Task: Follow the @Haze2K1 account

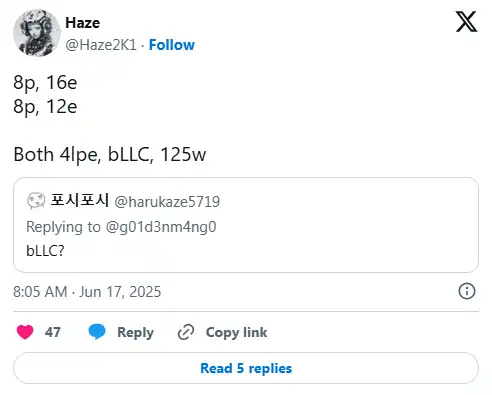Action: 172,45
